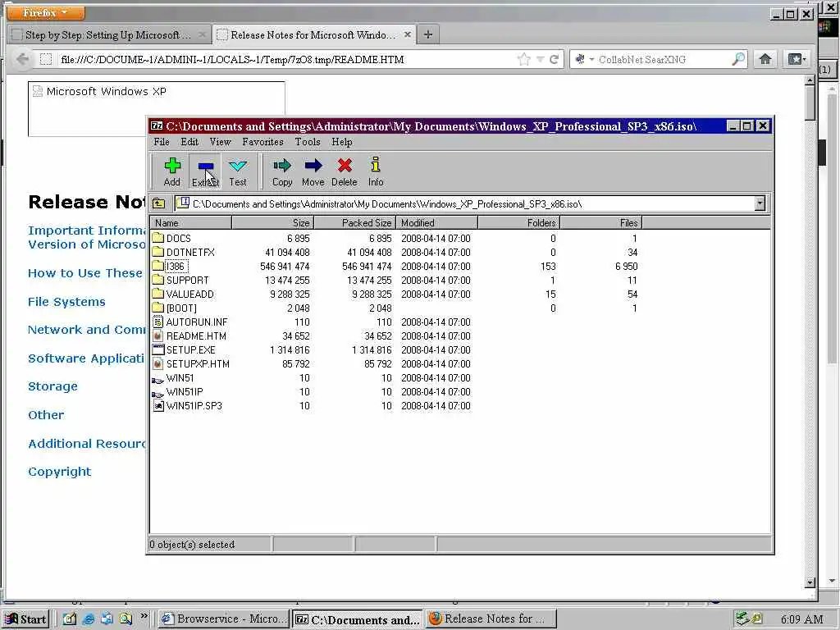
Task: Select the I386 folder
Action: [169, 266]
